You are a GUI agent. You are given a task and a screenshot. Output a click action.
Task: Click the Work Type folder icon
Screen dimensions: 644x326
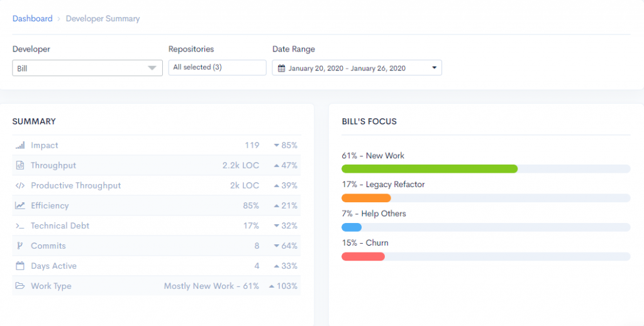[x=20, y=286]
